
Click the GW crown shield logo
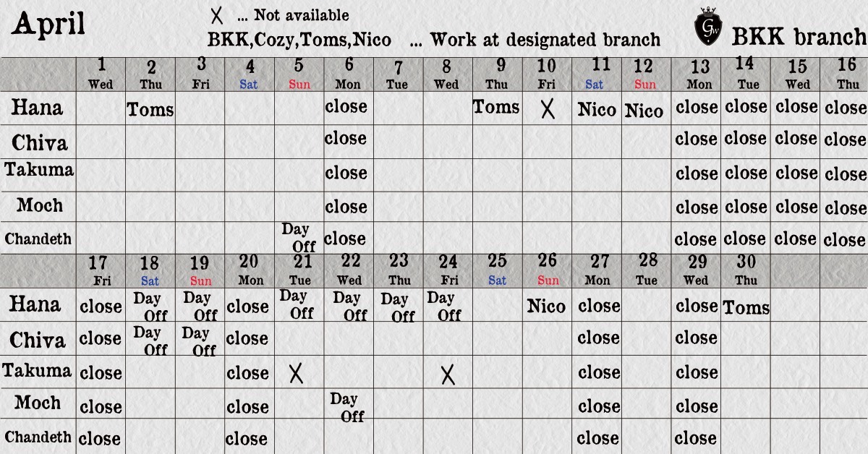coord(707,27)
